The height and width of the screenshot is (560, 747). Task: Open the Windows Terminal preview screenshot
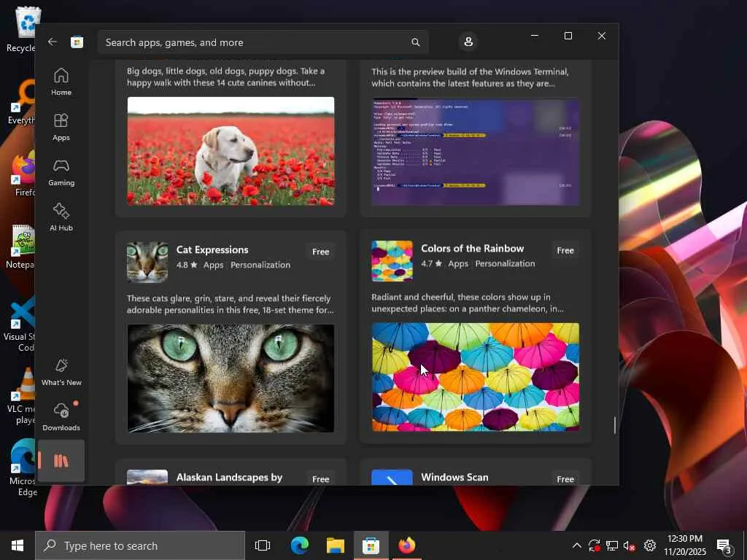click(x=476, y=152)
